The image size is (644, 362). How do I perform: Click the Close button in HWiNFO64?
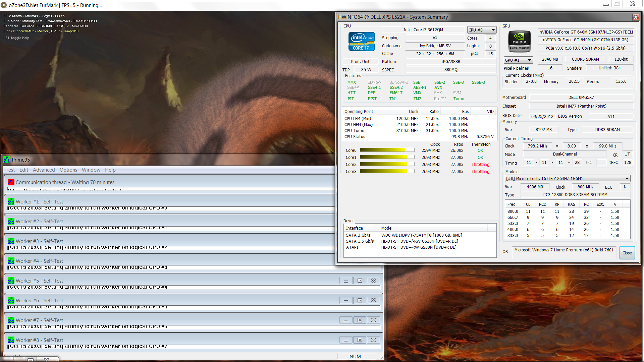[x=627, y=253]
